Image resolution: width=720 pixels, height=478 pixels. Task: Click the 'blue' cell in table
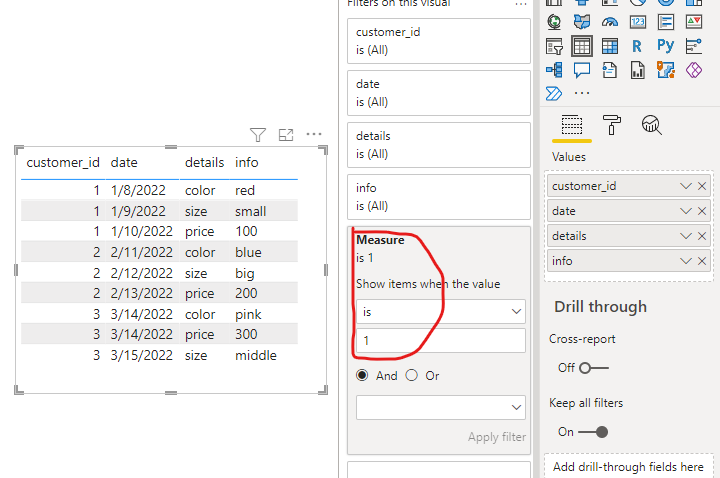coord(248,252)
